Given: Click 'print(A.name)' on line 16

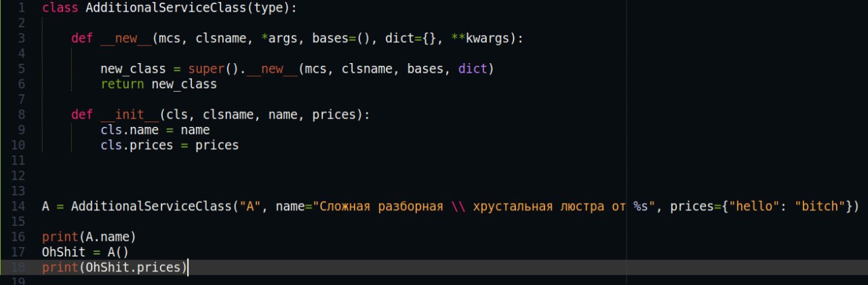Looking at the screenshot, I should (90, 237).
